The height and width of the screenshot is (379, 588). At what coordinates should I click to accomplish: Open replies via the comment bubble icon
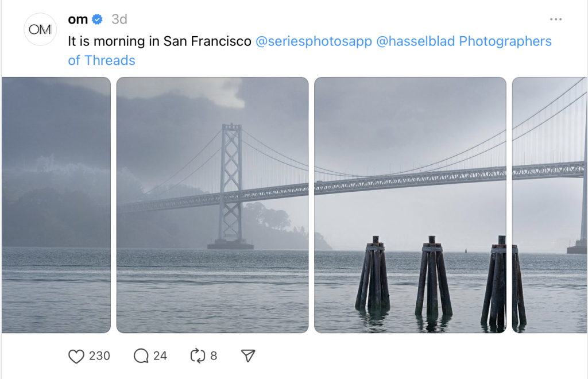[x=141, y=356]
